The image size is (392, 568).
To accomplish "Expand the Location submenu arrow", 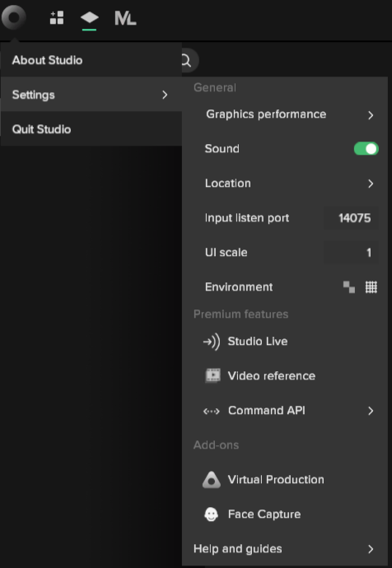I will click(x=371, y=184).
